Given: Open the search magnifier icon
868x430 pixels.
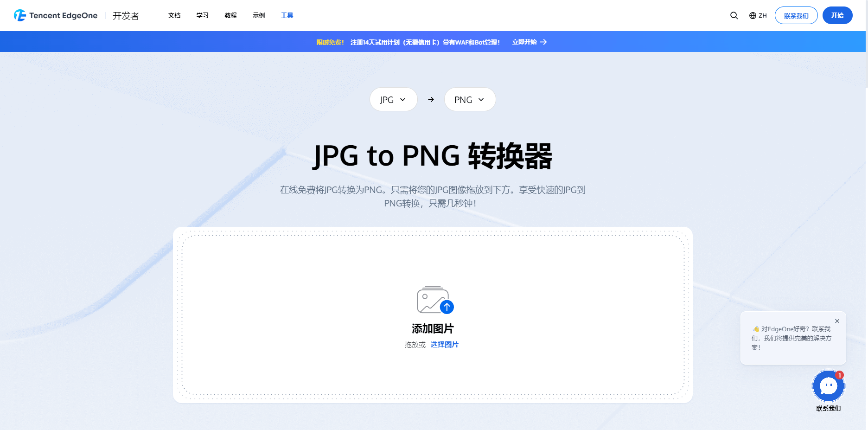Looking at the screenshot, I should [734, 15].
